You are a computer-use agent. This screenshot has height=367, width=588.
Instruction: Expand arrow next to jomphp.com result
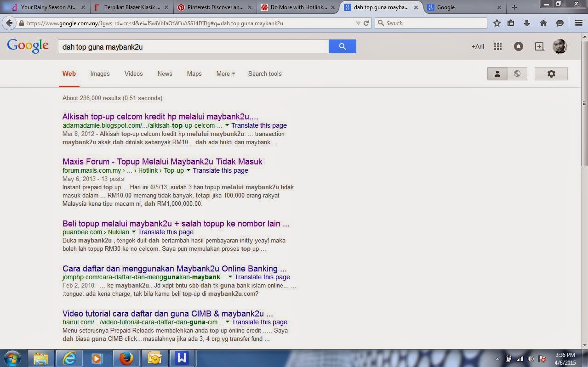pyautogui.click(x=230, y=277)
